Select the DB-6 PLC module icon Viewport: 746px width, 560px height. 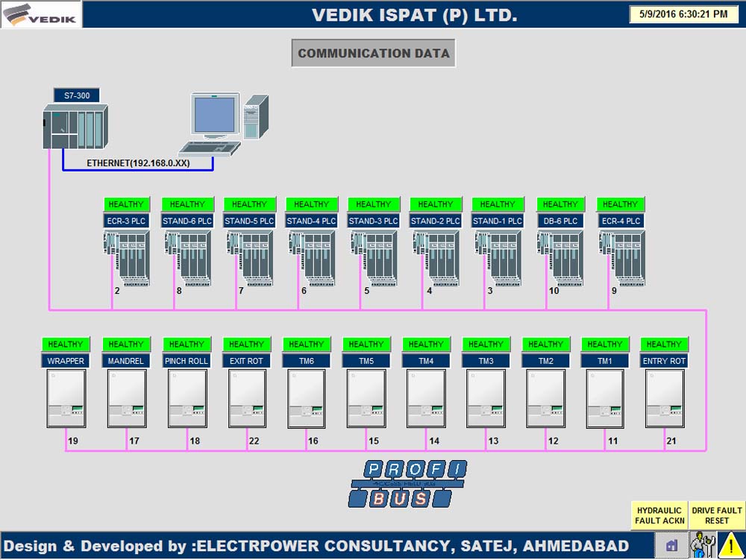coord(560,258)
